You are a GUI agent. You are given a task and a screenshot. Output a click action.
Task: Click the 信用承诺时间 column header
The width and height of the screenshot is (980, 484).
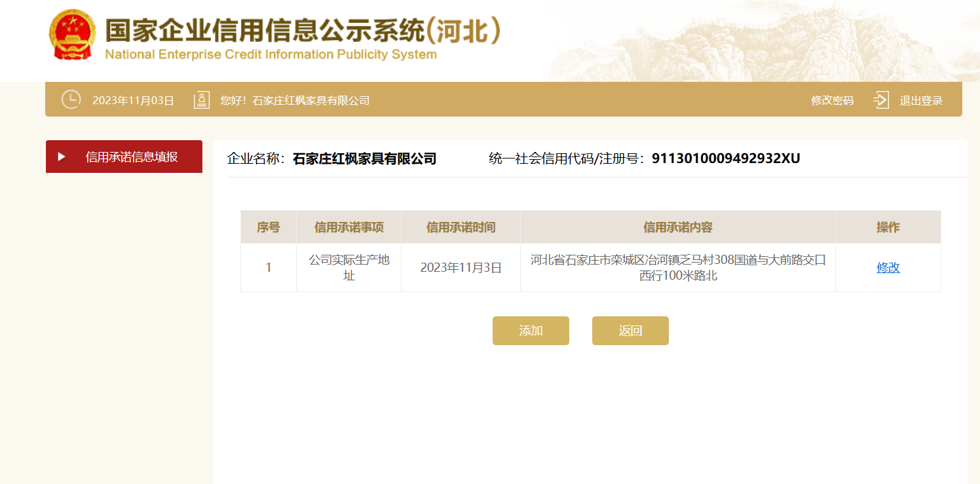(461, 227)
